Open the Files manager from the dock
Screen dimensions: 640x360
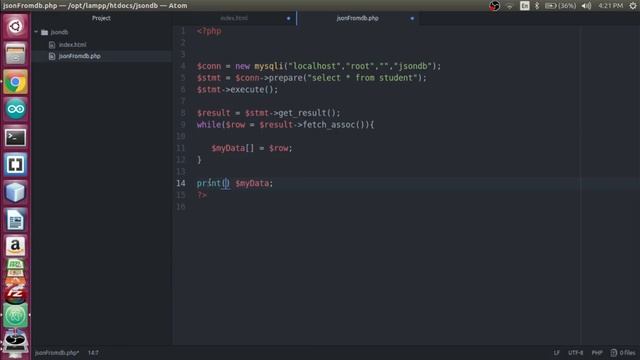point(16,54)
